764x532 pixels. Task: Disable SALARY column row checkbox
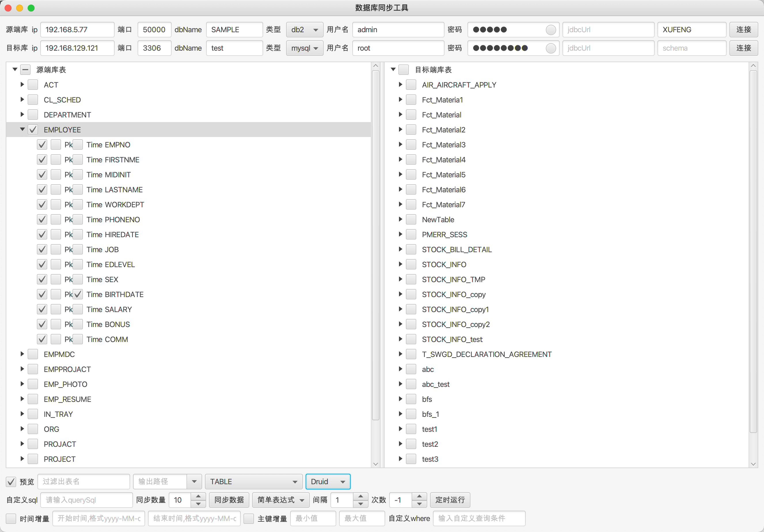[41, 309]
